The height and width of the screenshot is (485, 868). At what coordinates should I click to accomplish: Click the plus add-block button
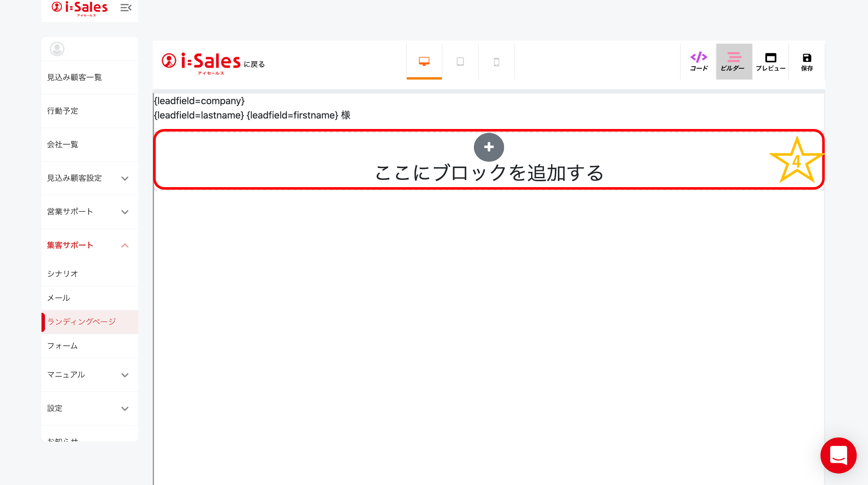[489, 147]
